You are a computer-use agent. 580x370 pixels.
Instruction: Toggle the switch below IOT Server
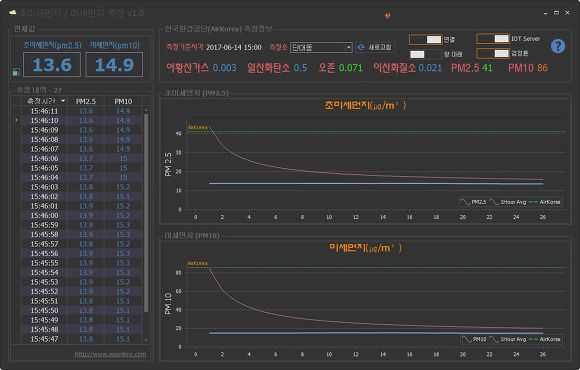click(x=493, y=53)
